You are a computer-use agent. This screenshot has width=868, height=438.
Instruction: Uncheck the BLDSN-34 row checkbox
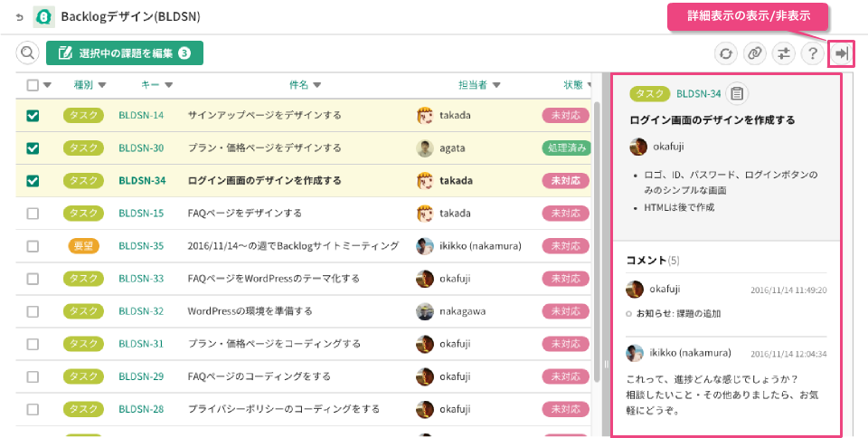[x=33, y=180]
